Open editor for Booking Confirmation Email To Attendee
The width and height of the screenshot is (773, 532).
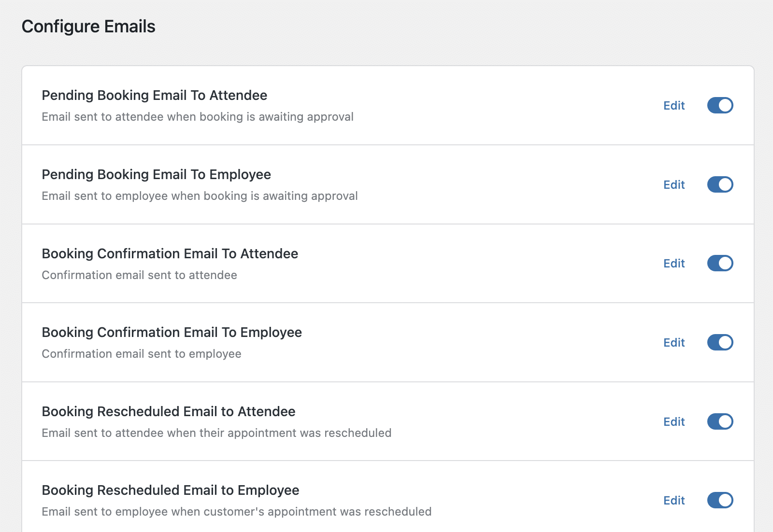coord(674,263)
